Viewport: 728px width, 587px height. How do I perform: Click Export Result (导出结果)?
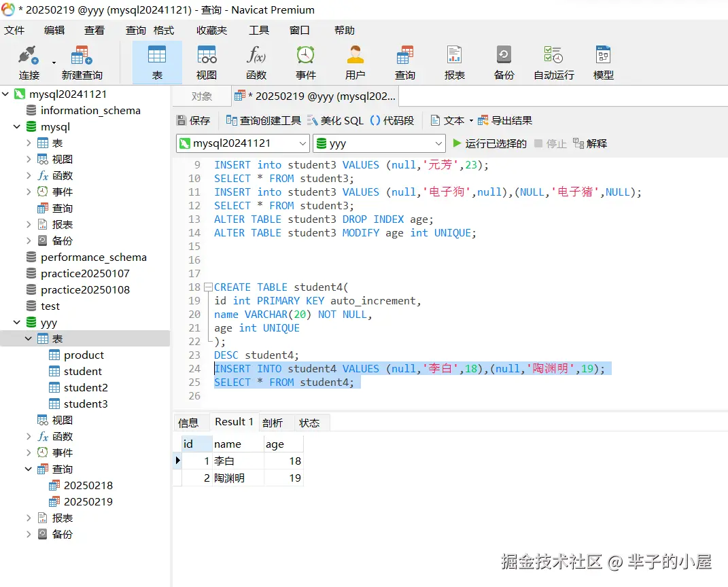point(505,121)
